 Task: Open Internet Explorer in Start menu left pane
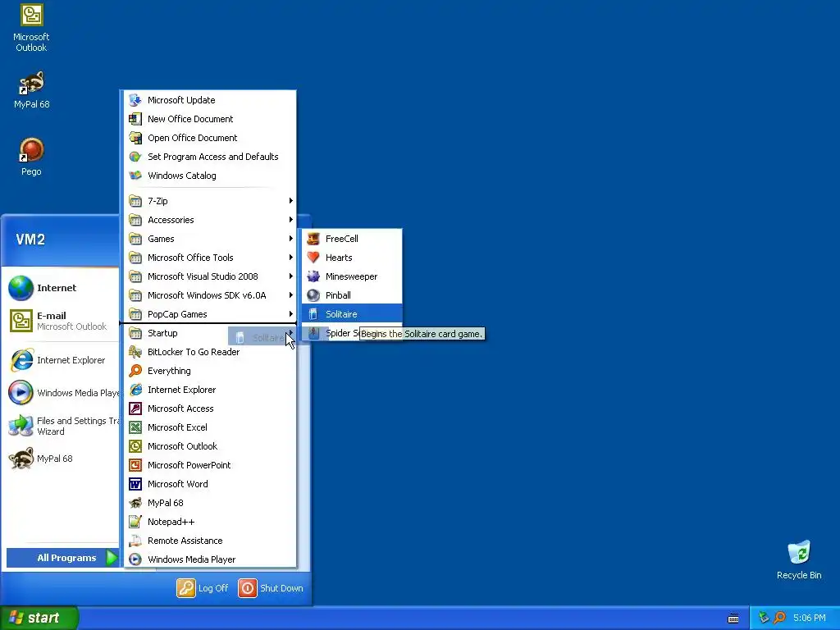pos(61,361)
